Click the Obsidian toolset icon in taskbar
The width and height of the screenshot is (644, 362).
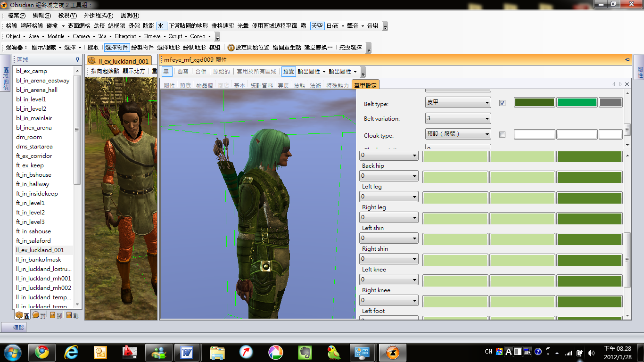pyautogui.click(x=392, y=352)
